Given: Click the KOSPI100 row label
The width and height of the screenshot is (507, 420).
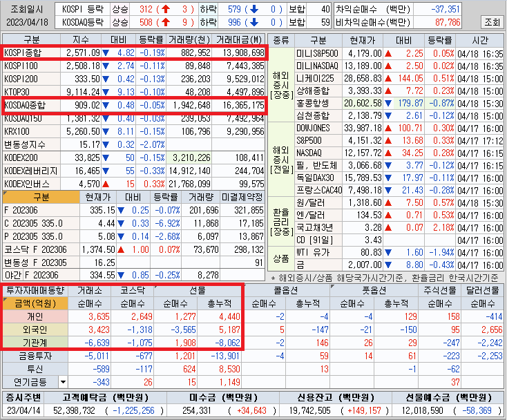Looking at the screenshot, I should [x=32, y=66].
